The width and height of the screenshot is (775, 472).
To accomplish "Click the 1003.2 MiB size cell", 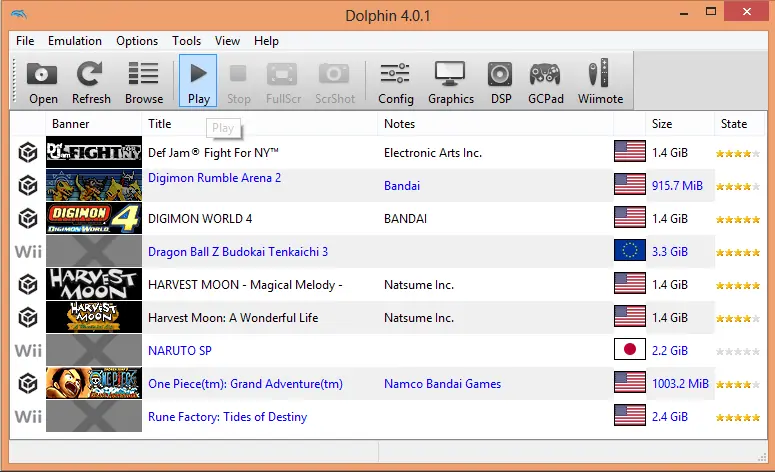I will (680, 384).
